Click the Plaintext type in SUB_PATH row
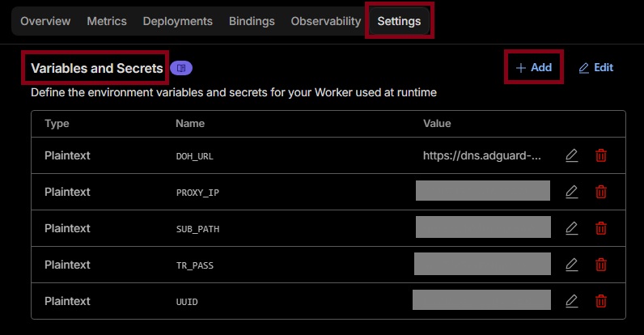The width and height of the screenshot is (644, 335). (x=67, y=228)
